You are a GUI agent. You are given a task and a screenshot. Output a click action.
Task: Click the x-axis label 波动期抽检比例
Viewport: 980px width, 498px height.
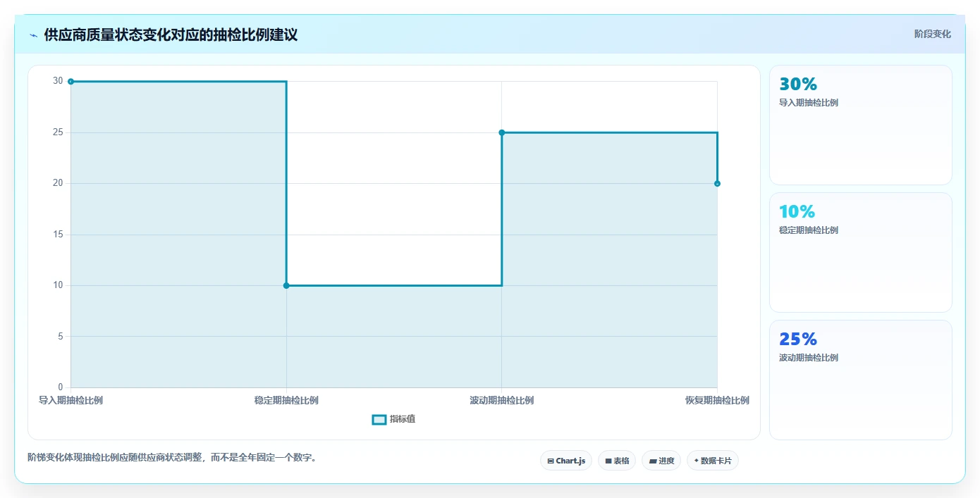point(502,400)
